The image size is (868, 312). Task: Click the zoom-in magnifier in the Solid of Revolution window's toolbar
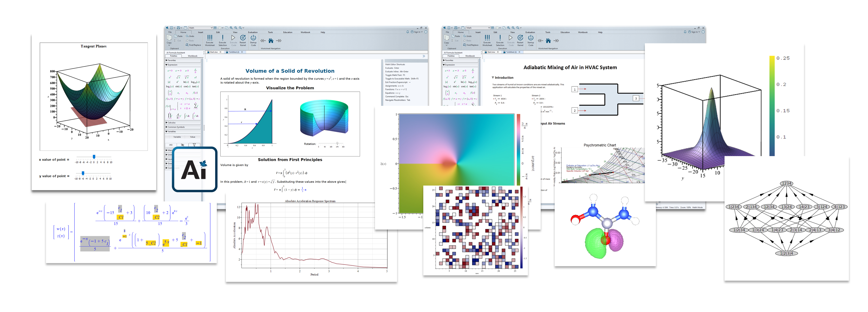point(231,28)
